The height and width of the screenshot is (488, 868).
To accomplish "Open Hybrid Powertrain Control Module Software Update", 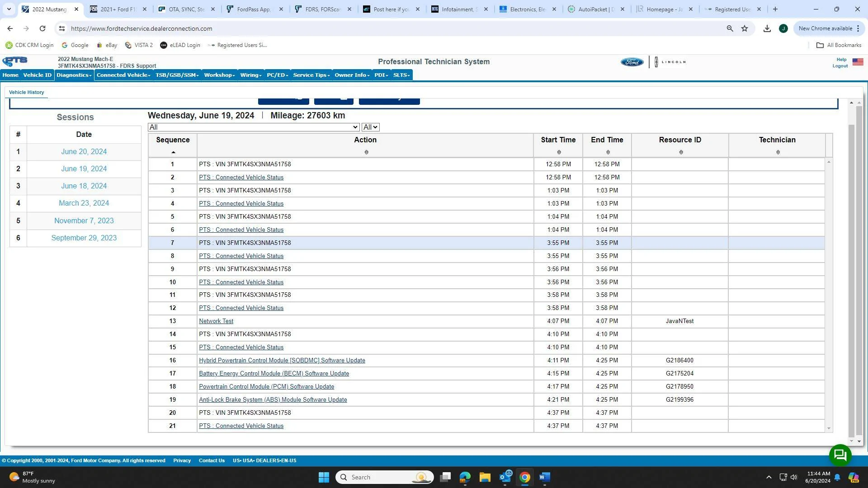I will 282,361.
